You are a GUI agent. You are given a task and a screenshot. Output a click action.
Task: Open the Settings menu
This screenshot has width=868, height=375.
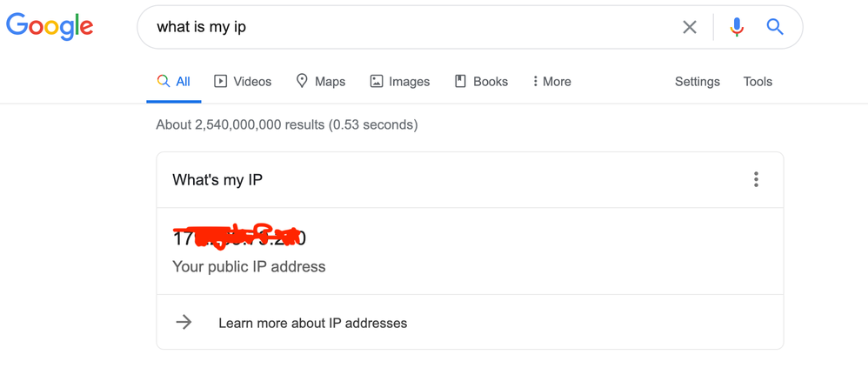tap(697, 82)
